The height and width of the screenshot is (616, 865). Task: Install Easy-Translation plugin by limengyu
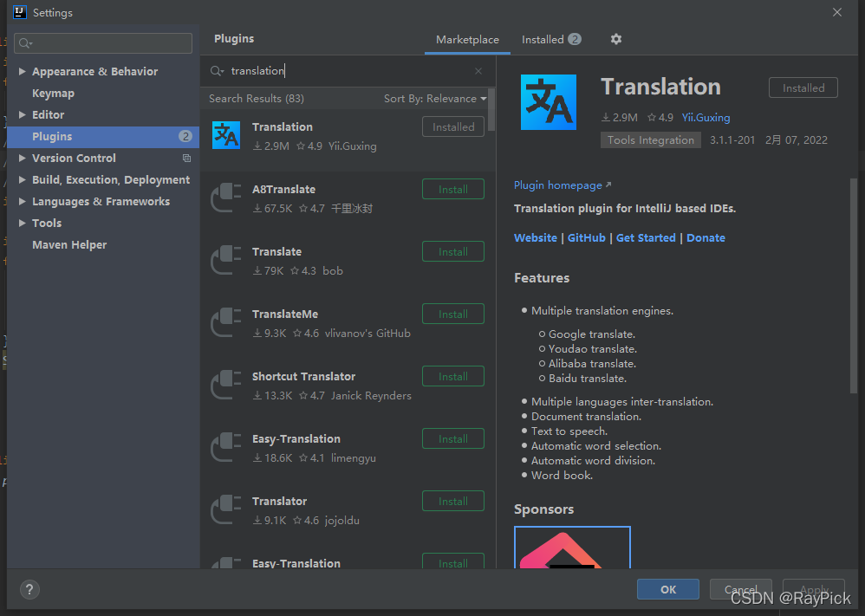pyautogui.click(x=453, y=438)
